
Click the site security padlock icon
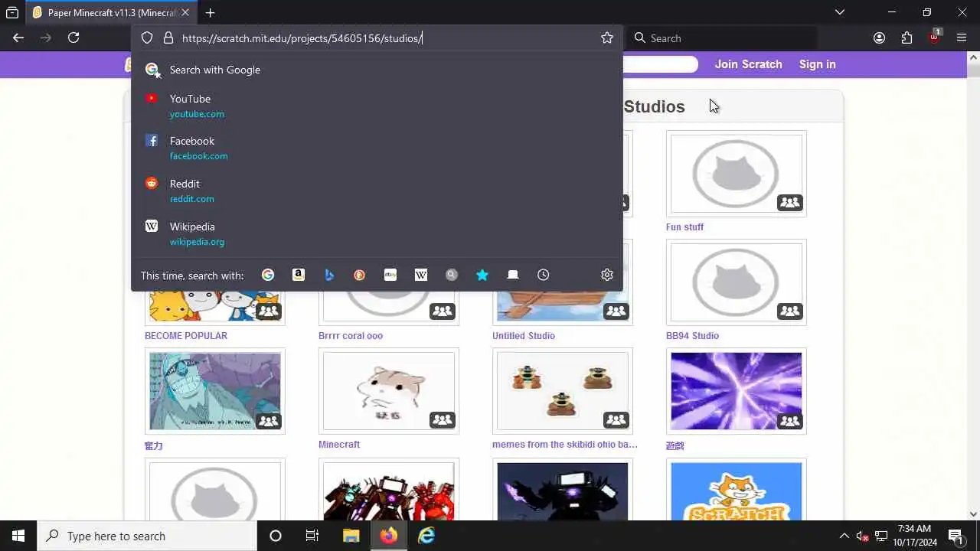(x=168, y=37)
